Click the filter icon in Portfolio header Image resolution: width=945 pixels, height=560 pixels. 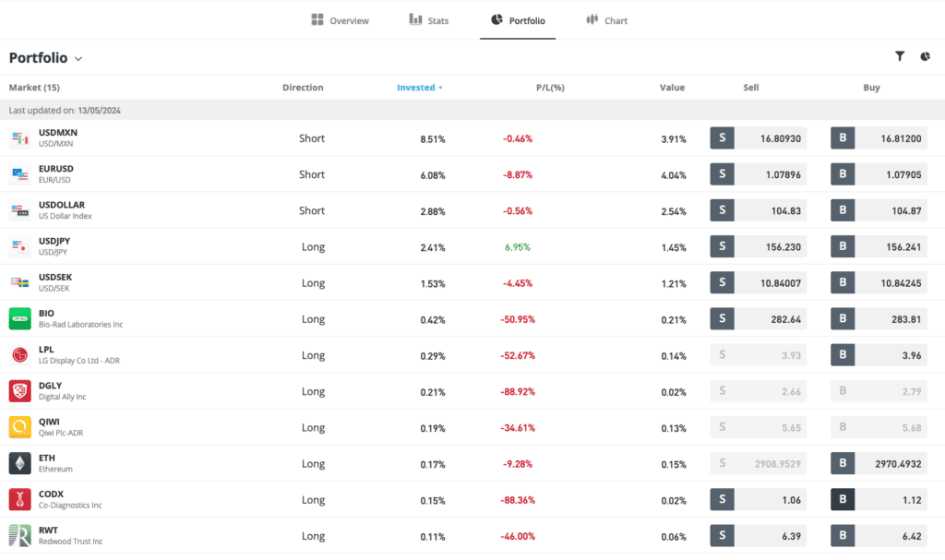[900, 57]
